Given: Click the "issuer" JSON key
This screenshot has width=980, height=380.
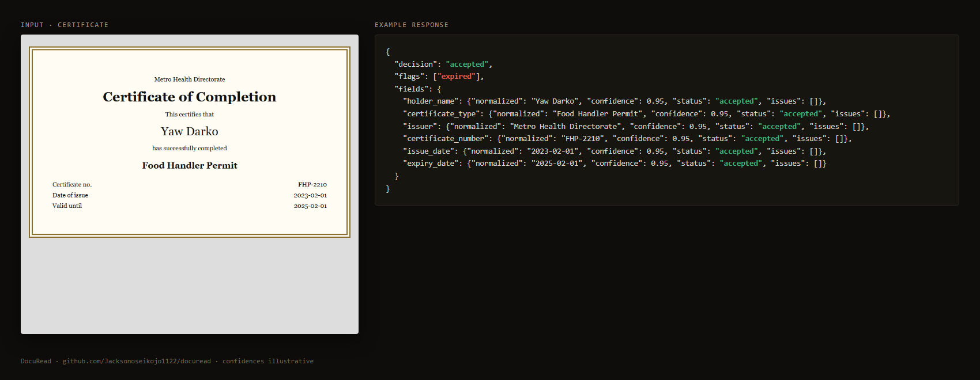Looking at the screenshot, I should [420, 126].
